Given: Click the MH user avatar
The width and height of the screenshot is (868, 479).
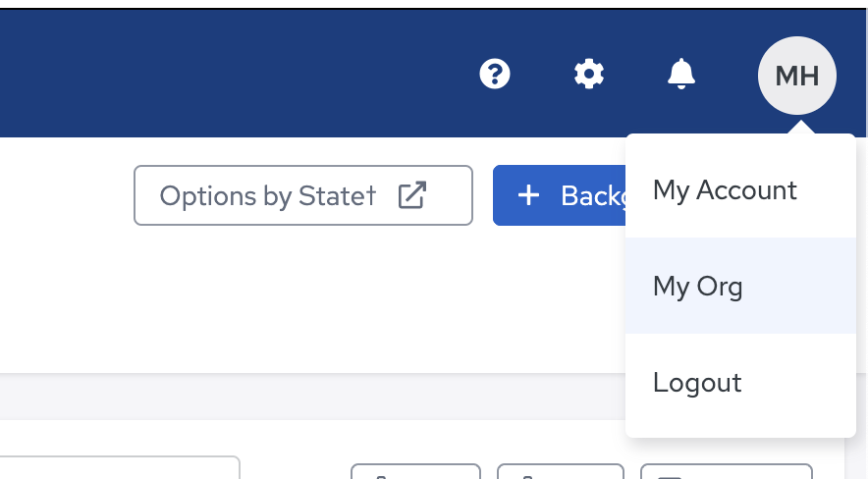Looking at the screenshot, I should click(796, 76).
